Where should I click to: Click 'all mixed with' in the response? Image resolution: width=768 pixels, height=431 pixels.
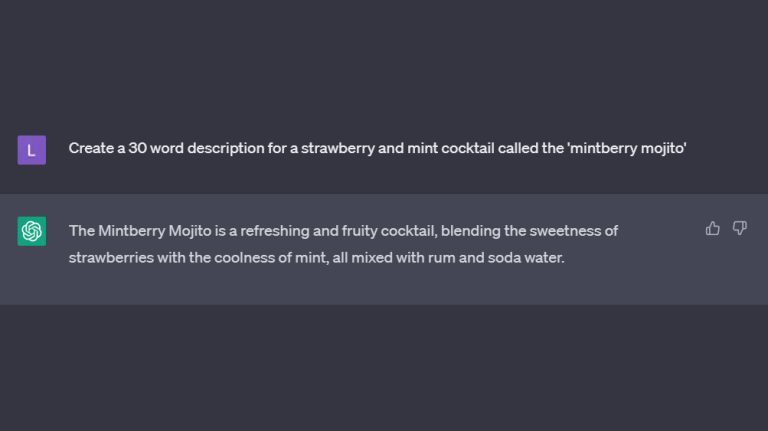coord(356,258)
